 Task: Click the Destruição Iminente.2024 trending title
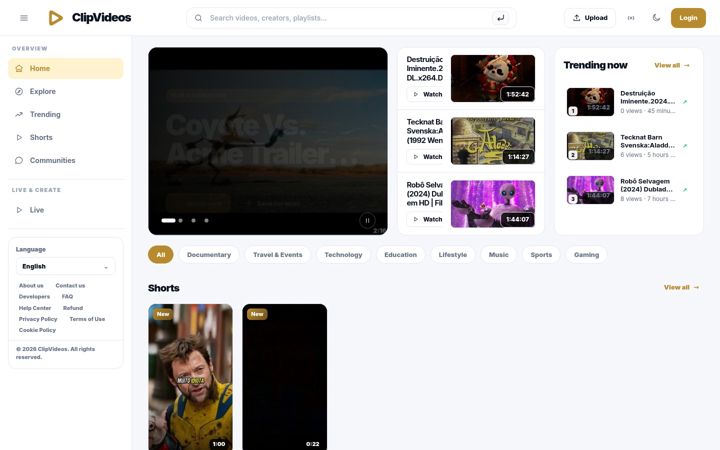(x=647, y=97)
